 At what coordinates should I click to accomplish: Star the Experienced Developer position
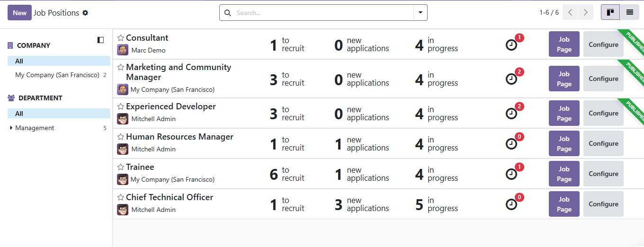pyautogui.click(x=121, y=107)
